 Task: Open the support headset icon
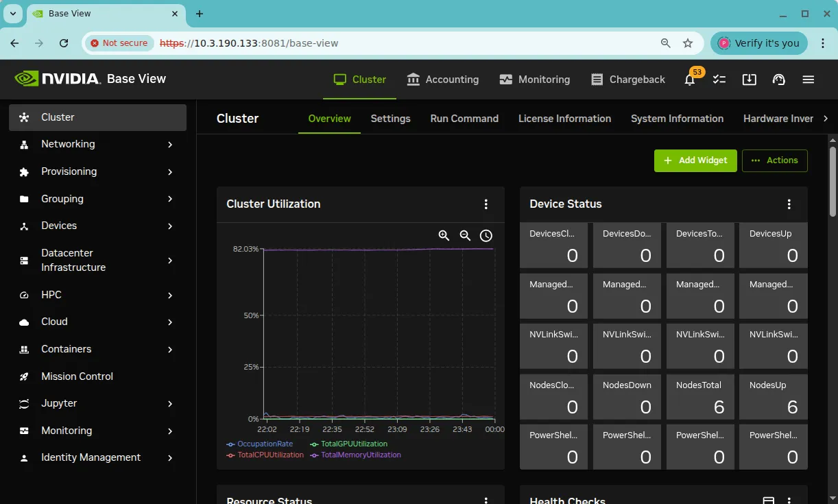click(778, 80)
